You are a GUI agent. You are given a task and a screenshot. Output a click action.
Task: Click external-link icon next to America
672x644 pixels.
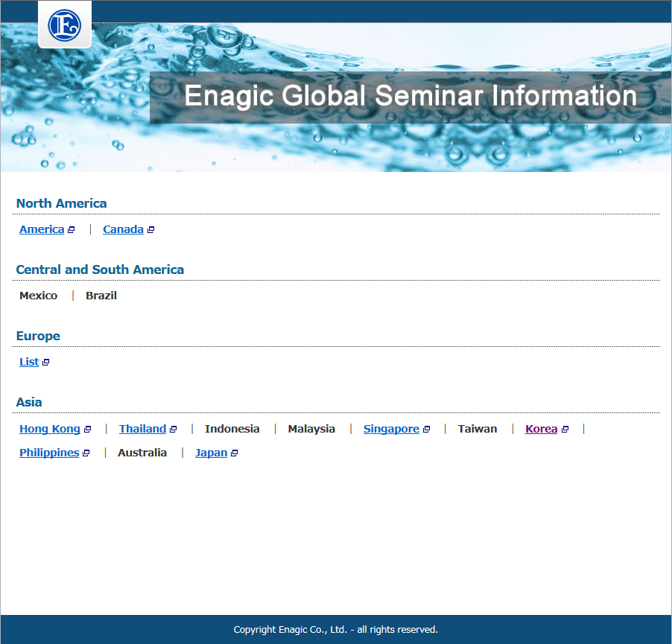tap(71, 230)
